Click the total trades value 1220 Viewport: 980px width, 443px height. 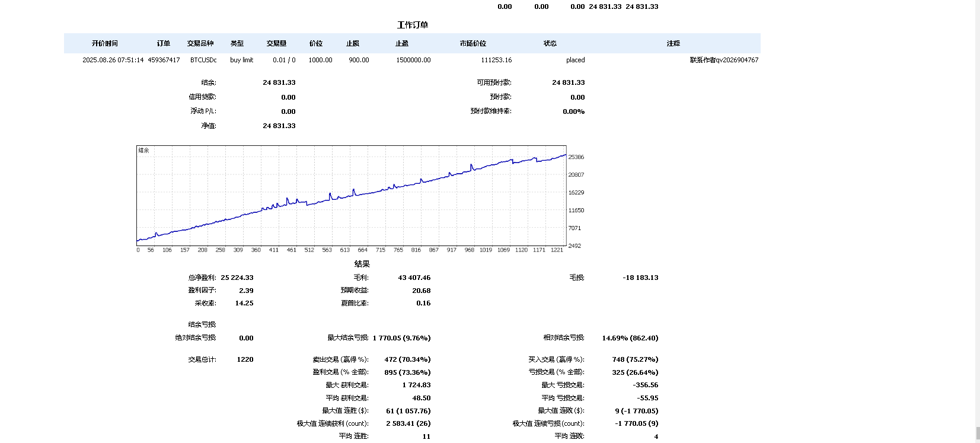[x=245, y=359]
